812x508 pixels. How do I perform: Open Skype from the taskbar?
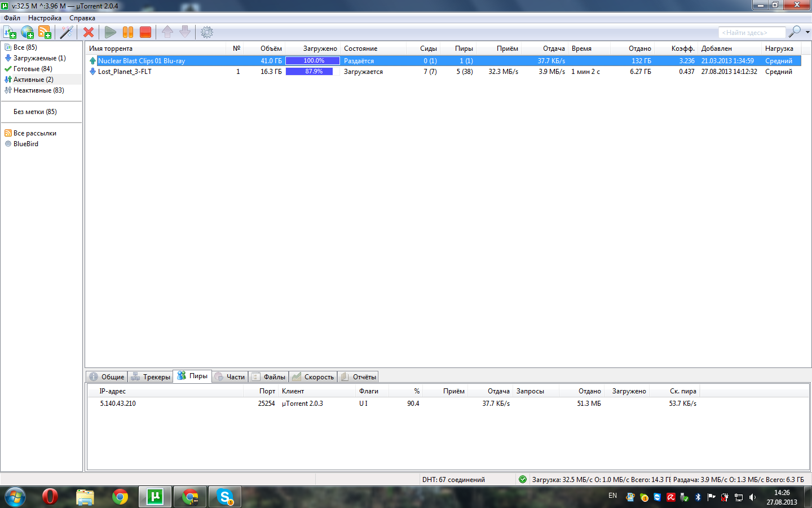click(225, 497)
